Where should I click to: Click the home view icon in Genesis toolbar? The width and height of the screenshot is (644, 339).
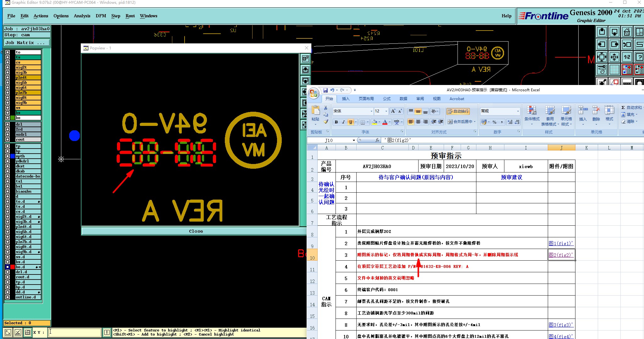pos(627,32)
